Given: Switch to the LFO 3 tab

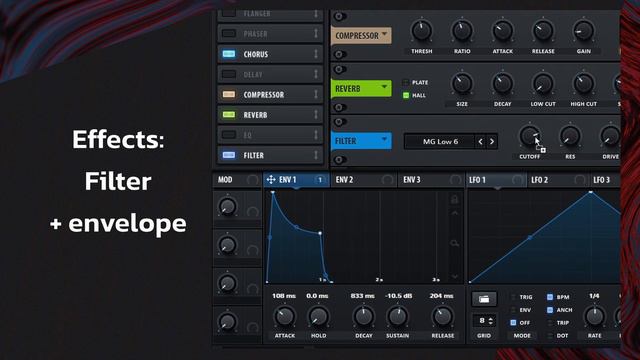Looking at the screenshot, I should click(605, 180).
